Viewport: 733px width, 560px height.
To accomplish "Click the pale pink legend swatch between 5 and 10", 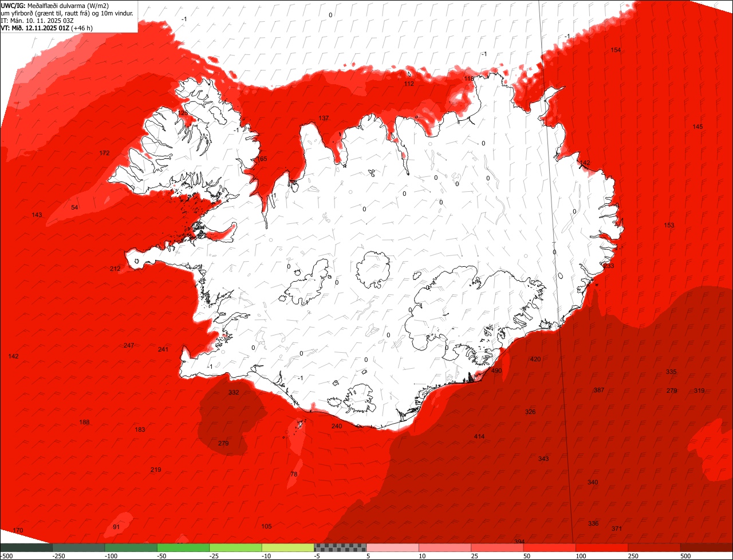I will coord(393,547).
